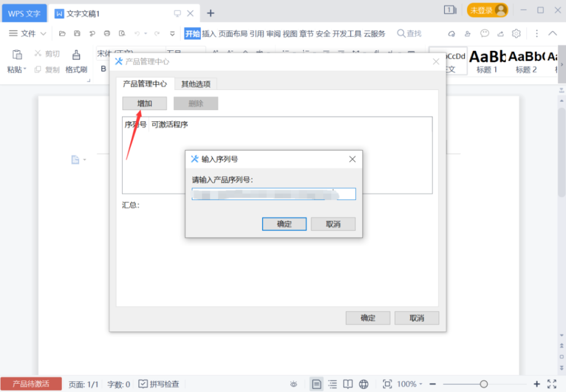
Task: Switch to outline view icon in status bar
Action: point(332,384)
